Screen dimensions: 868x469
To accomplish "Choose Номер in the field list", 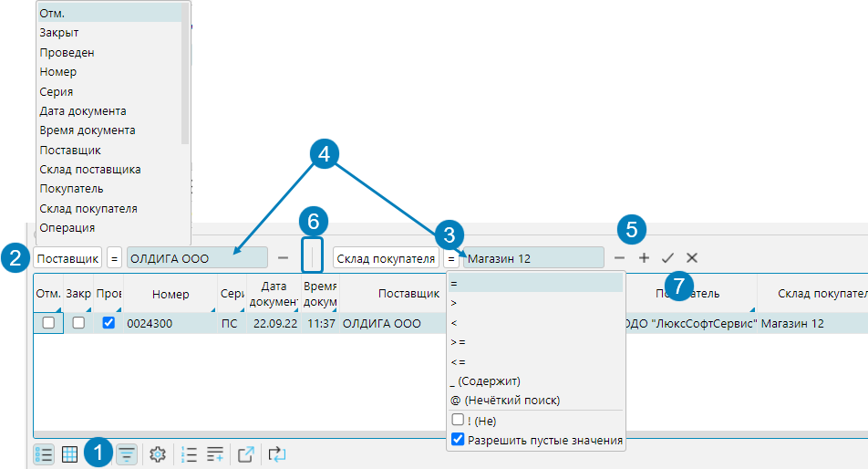I will (109, 72).
